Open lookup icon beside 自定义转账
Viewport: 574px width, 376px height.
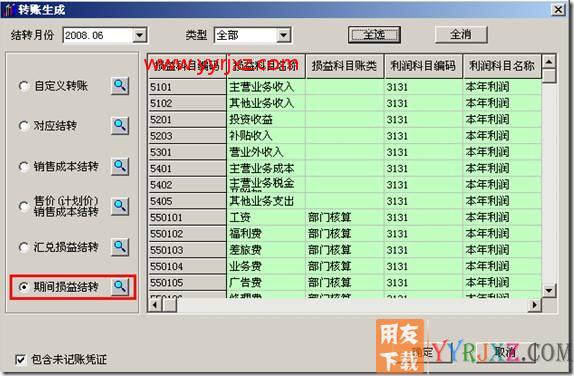120,86
